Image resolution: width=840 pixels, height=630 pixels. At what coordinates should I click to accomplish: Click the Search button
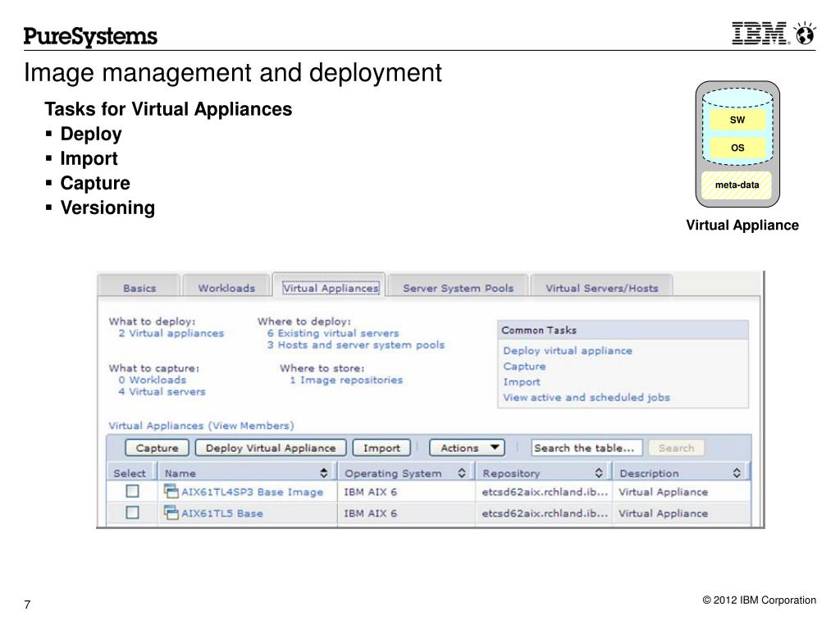pyautogui.click(x=676, y=448)
